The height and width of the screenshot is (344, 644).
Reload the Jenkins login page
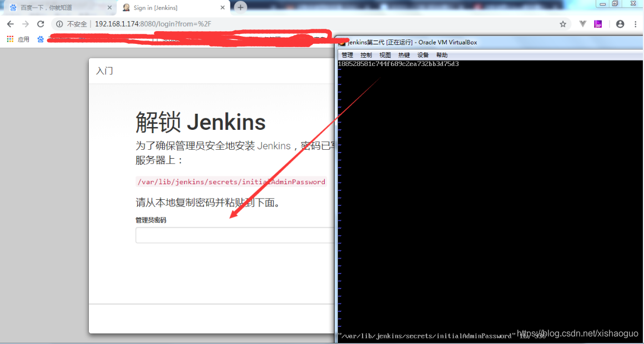(41, 24)
